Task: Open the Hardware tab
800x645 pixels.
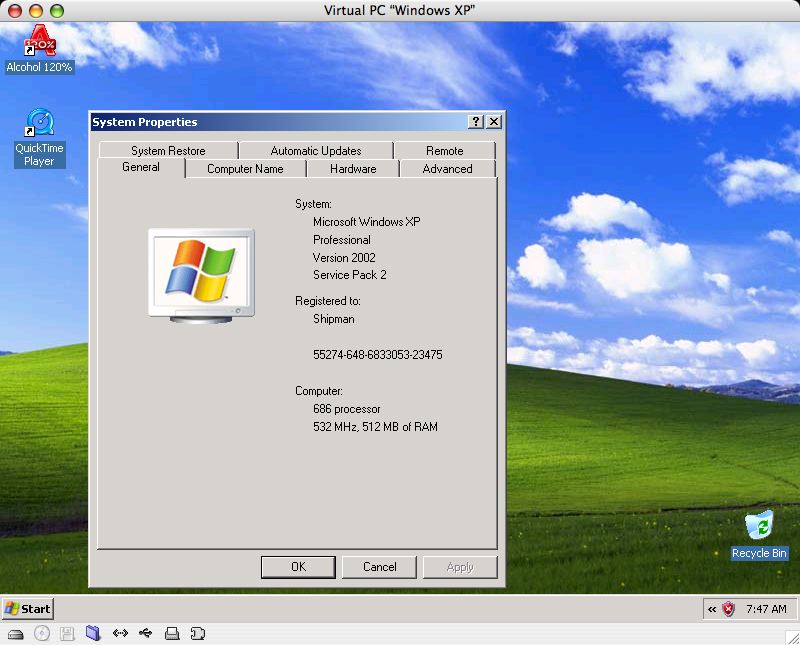Action: click(x=353, y=168)
